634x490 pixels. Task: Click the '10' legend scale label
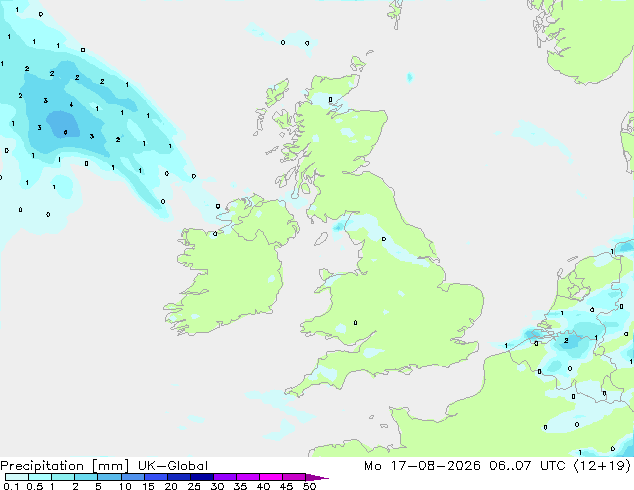125,486
